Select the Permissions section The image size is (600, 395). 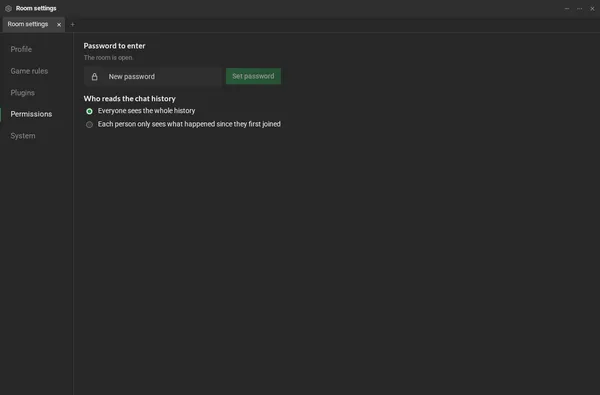pos(31,114)
